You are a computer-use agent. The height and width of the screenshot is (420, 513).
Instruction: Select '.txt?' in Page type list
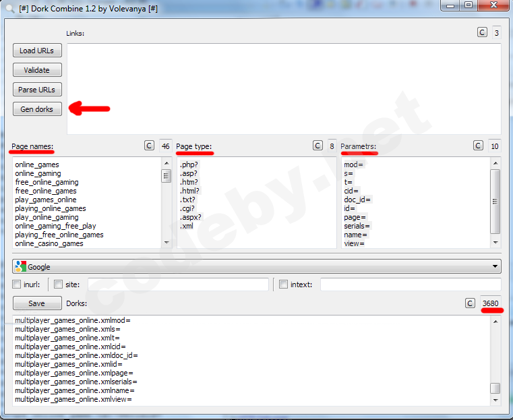click(x=187, y=200)
